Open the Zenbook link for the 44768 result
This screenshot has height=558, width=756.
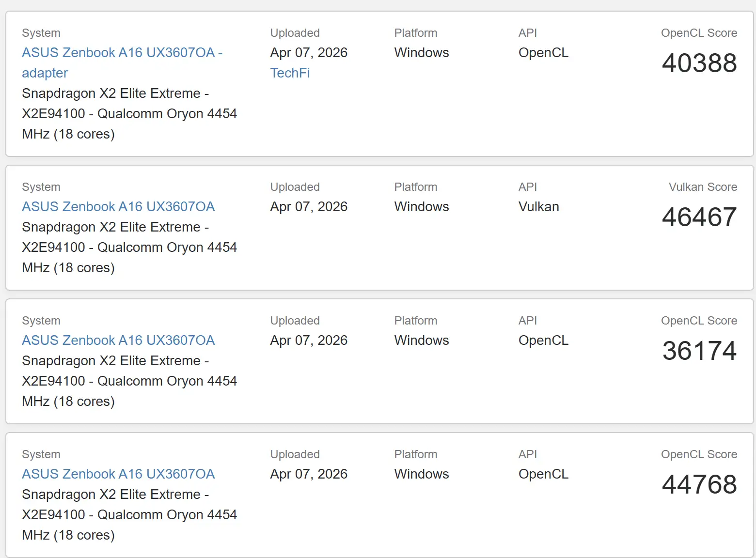(118, 474)
